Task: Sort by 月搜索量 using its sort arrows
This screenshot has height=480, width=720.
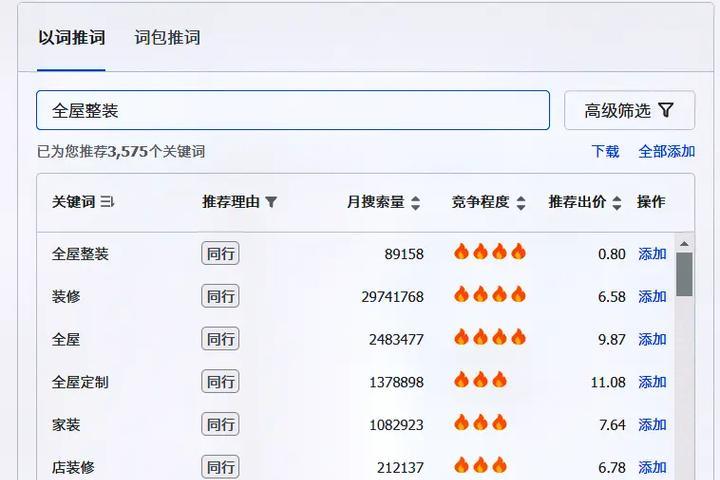Action: tap(415, 203)
